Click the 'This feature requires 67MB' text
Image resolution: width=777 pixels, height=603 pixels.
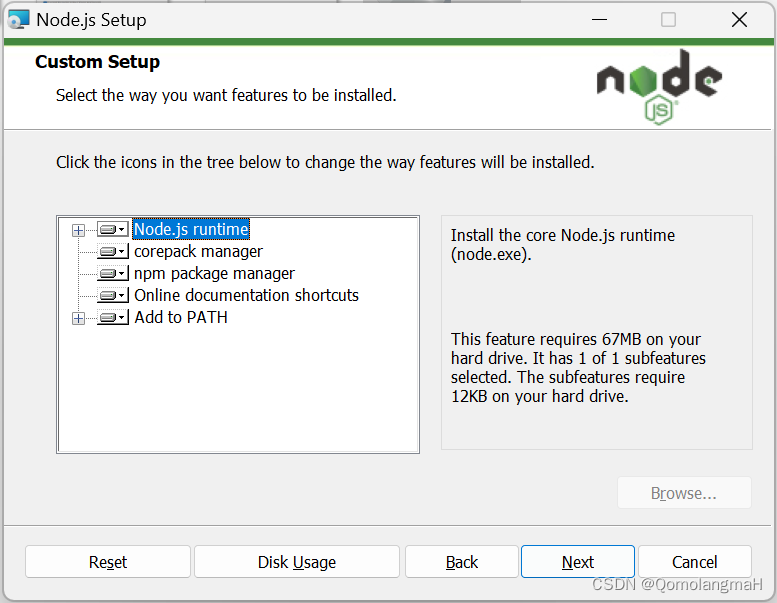click(x=578, y=368)
